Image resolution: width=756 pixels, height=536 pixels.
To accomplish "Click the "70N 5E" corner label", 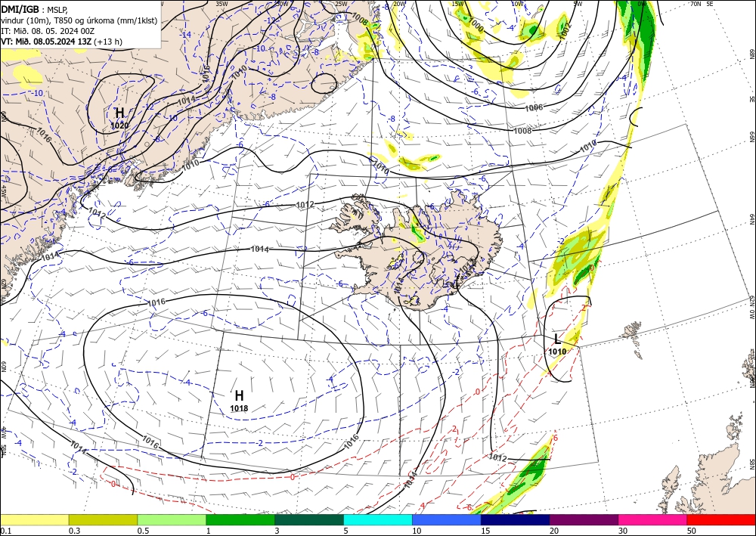I will coord(702,4).
